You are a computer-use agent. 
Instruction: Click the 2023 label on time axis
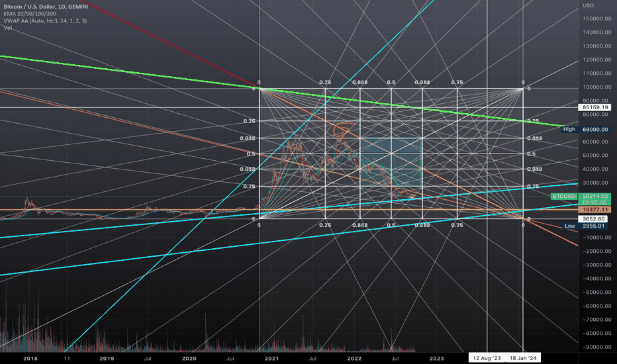pyautogui.click(x=436, y=359)
